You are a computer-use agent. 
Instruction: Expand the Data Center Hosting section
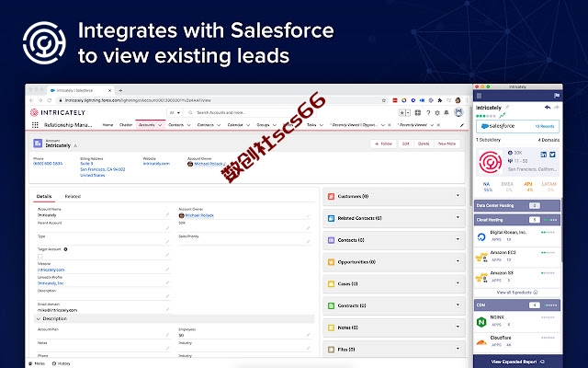click(x=517, y=206)
